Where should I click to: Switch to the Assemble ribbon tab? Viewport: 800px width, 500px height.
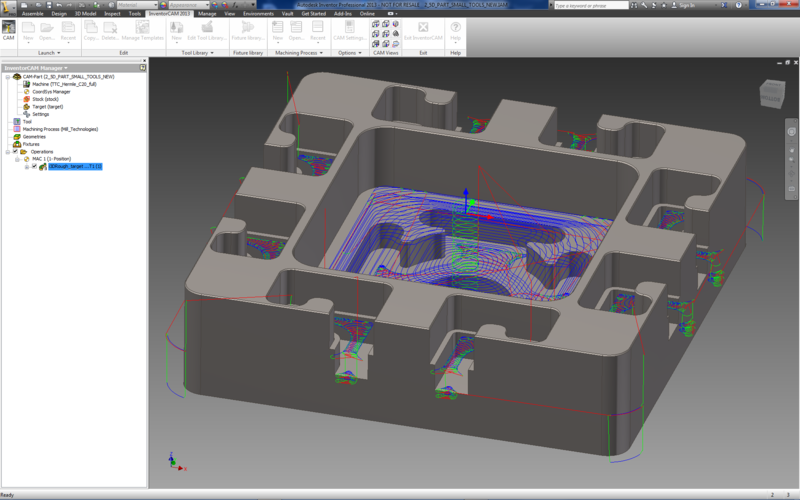click(x=33, y=14)
